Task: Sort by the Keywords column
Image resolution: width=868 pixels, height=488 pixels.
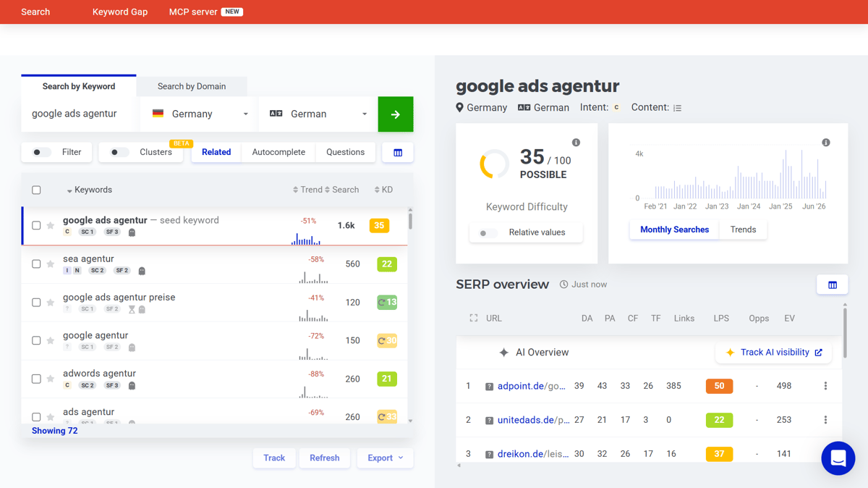Action: (90, 190)
